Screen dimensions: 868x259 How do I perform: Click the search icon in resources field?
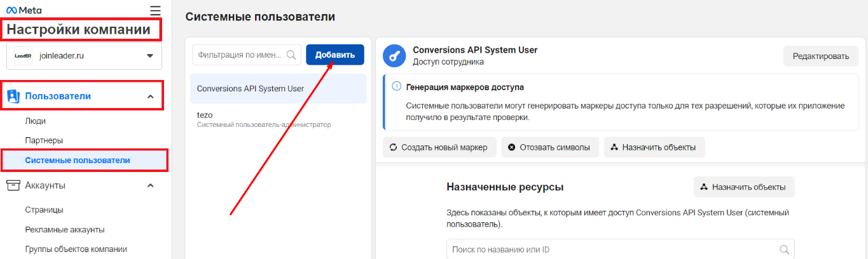coord(784,249)
